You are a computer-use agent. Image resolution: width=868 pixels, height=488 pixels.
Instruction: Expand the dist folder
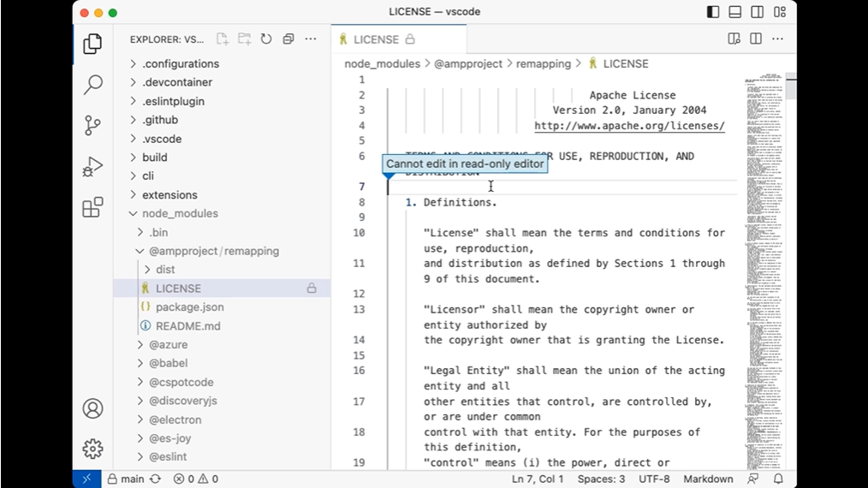point(222,269)
